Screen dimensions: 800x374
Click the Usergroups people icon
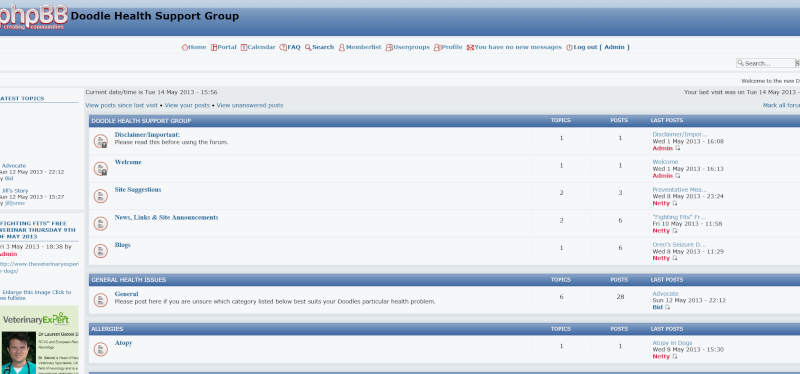(x=389, y=47)
